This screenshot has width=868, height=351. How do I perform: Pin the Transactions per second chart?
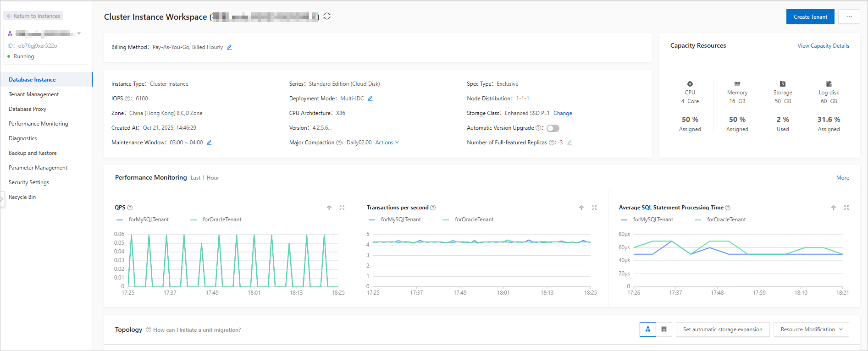[581, 208]
